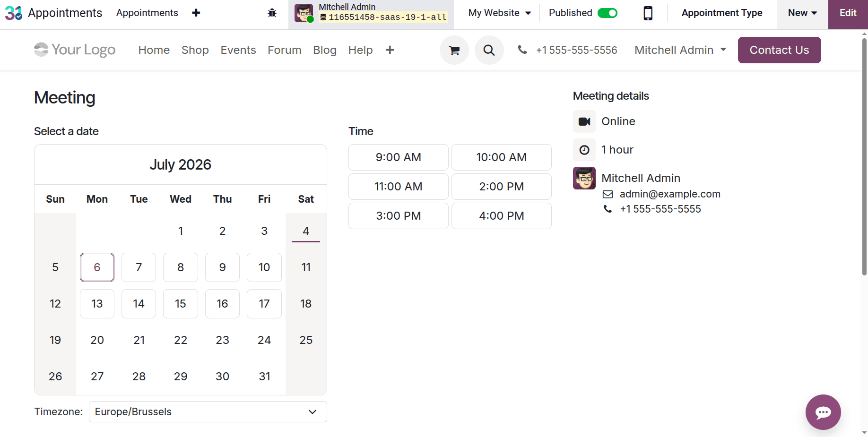Select July 17 on the calendar
868x437 pixels.
click(264, 304)
